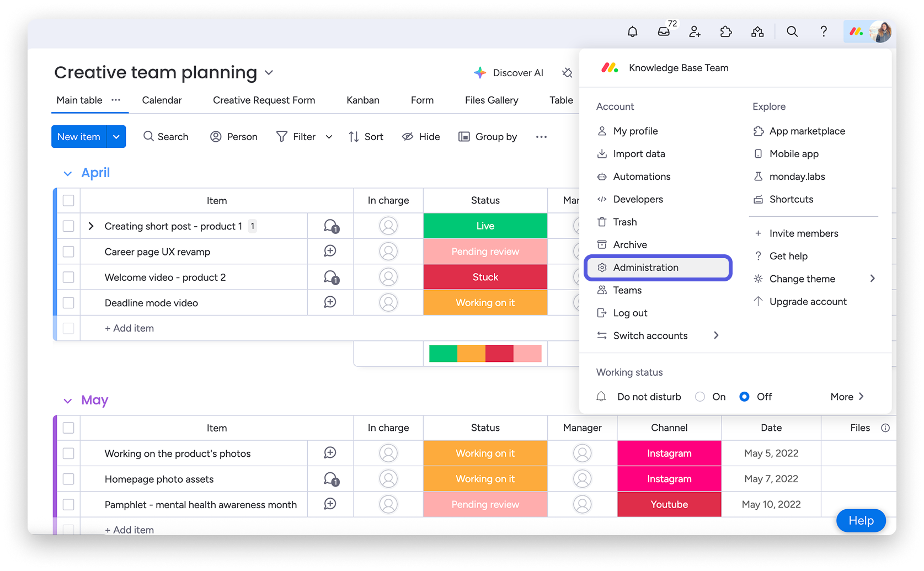Click the Hide columns tool
This screenshot has height=571, width=924.
pyautogui.click(x=421, y=137)
